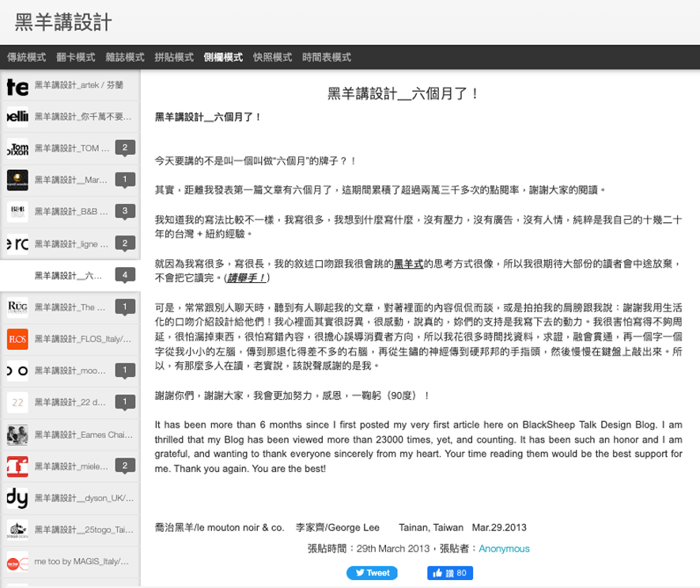Click the Eames Chair photo thumbnail

click(17, 435)
